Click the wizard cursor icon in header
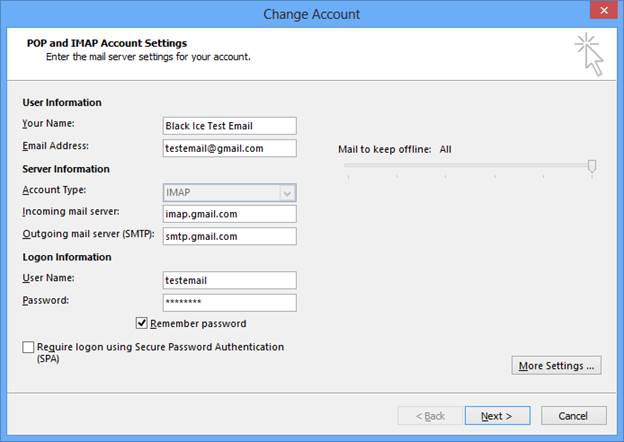The height and width of the screenshot is (442, 624). point(589,54)
